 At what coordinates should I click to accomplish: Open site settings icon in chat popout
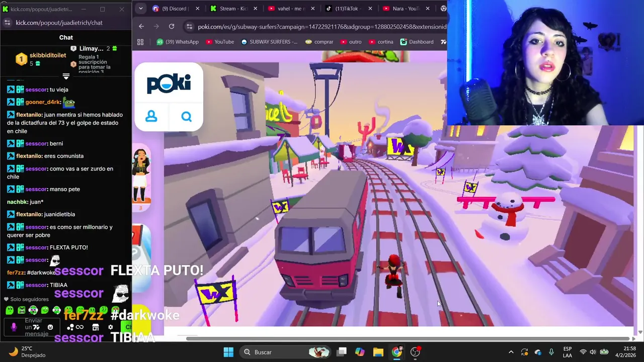(x=7, y=23)
